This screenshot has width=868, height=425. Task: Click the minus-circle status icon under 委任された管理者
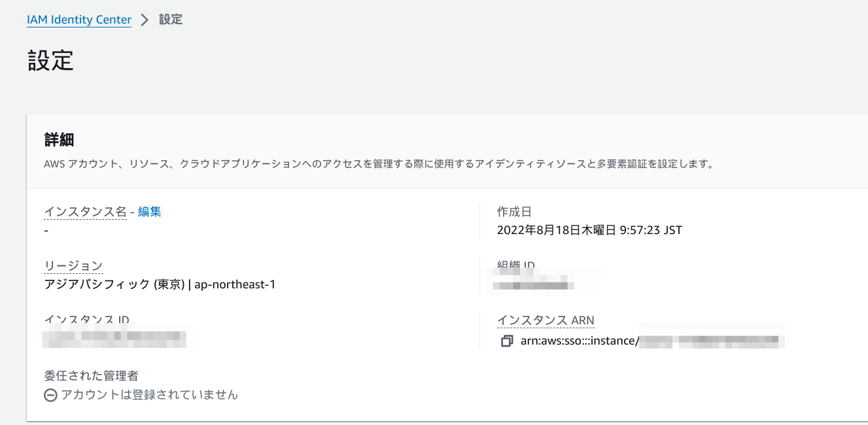(x=50, y=395)
